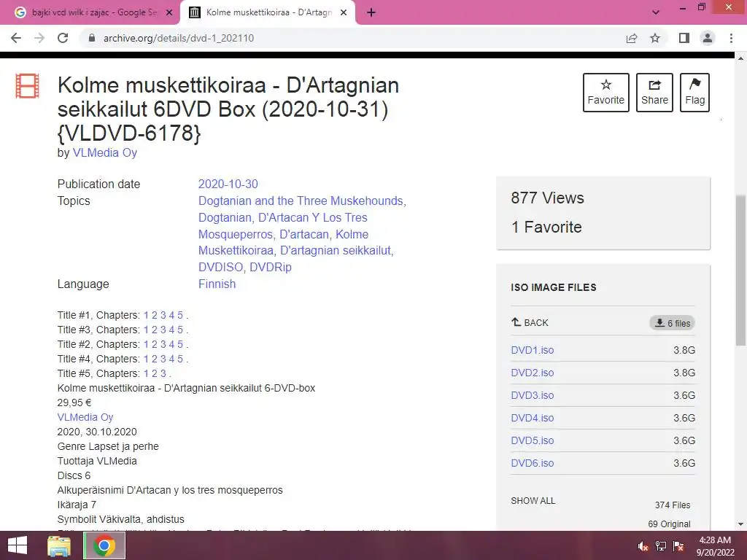Download DVD4.iso file
The image size is (747, 560).
click(532, 418)
